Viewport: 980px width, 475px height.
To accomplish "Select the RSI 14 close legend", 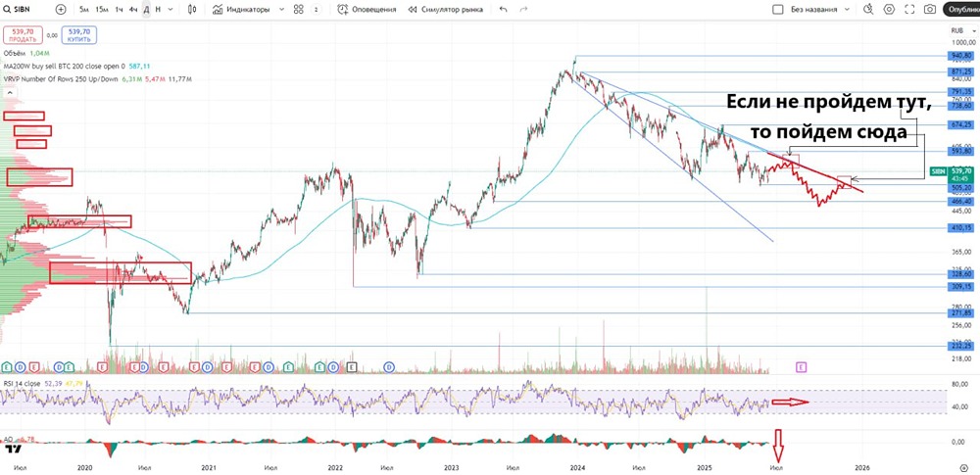I will (22, 383).
